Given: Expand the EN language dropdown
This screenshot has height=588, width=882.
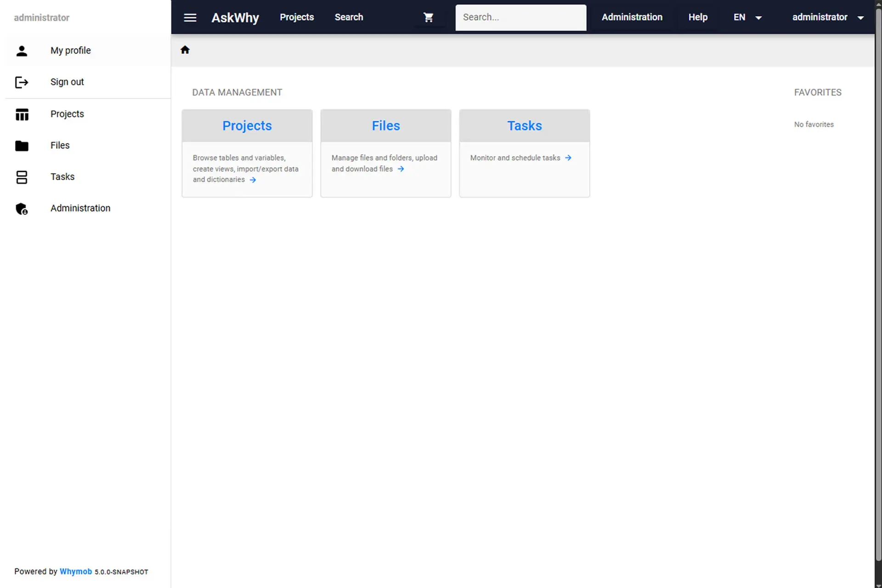Looking at the screenshot, I should [x=747, y=17].
